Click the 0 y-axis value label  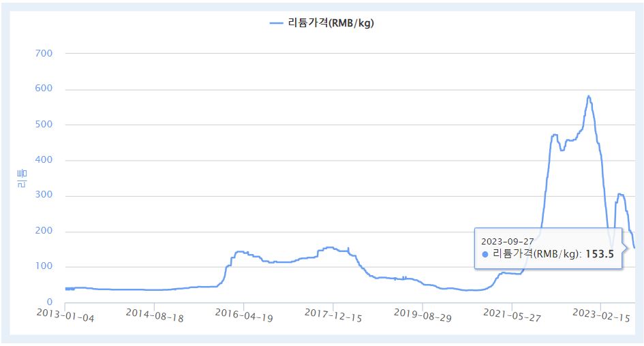coord(49,302)
